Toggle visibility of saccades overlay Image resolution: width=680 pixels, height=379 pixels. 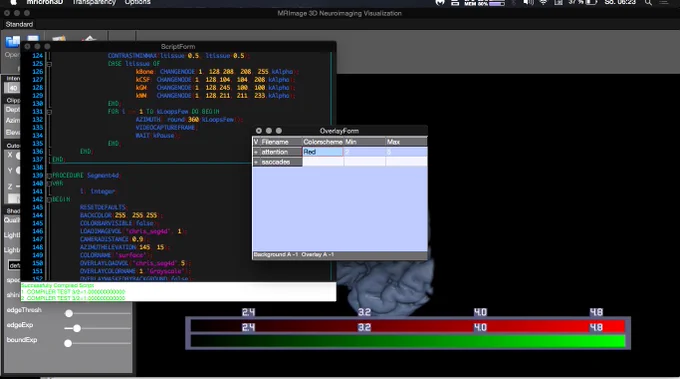[x=256, y=162]
